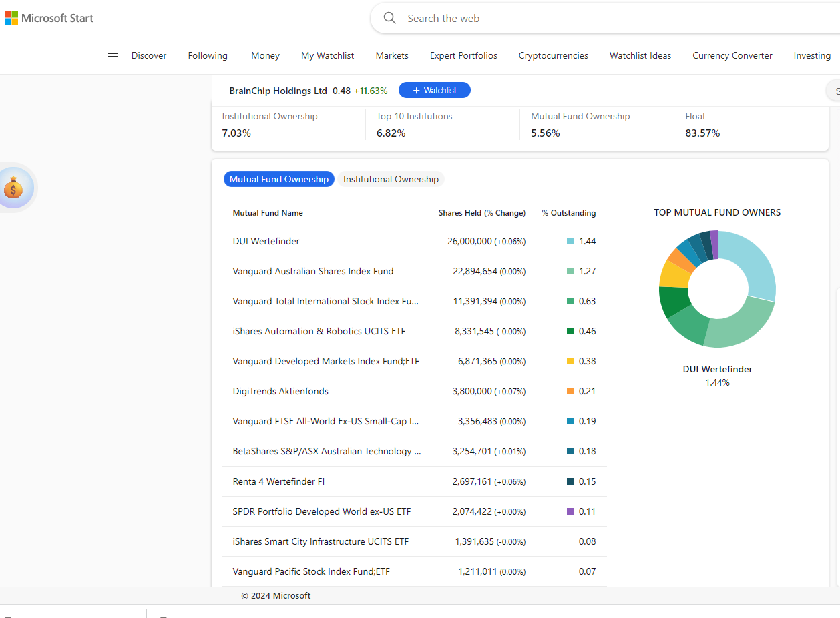This screenshot has width=840, height=618.
Task: Click the dark green square beside 0.46
Action: [x=570, y=331]
